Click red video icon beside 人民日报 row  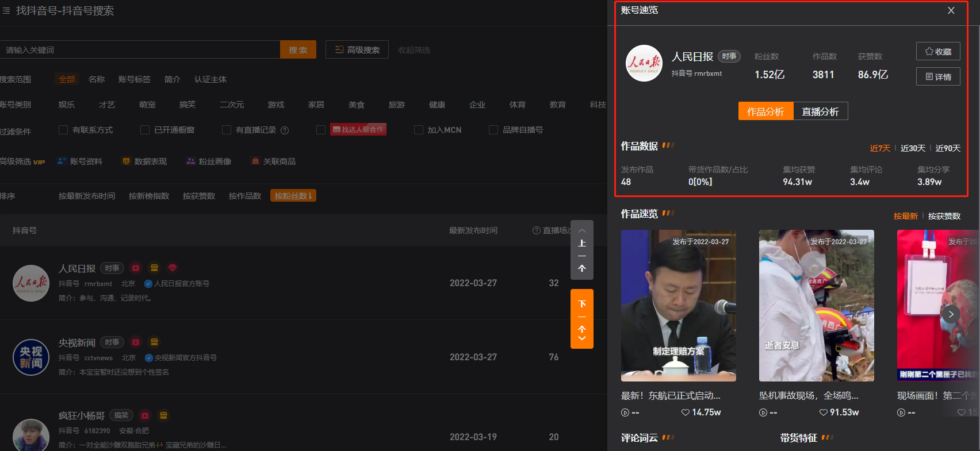[136, 268]
